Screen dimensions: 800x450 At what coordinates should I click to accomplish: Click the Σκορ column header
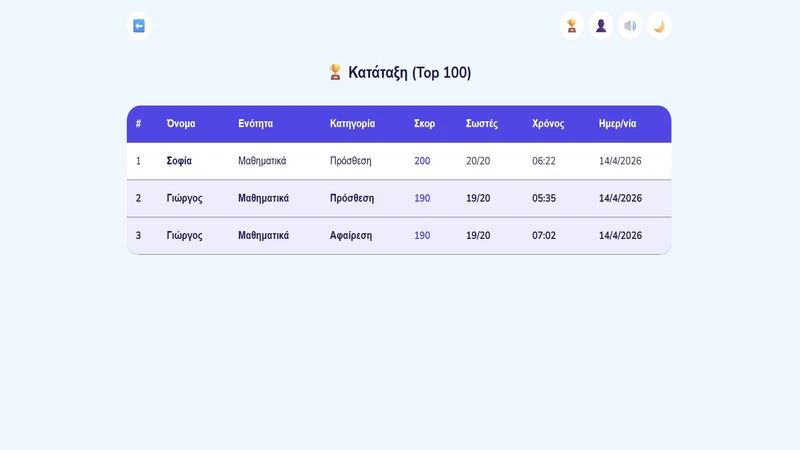pos(424,123)
